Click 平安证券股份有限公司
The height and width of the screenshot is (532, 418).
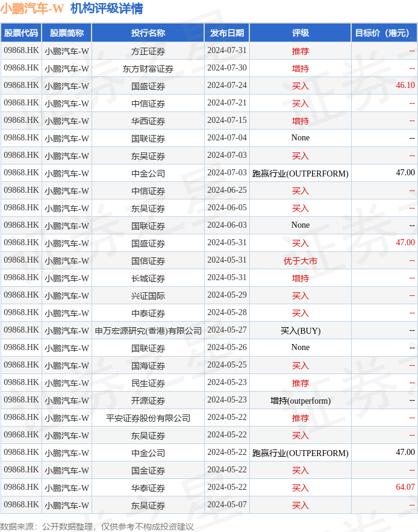click(x=148, y=418)
